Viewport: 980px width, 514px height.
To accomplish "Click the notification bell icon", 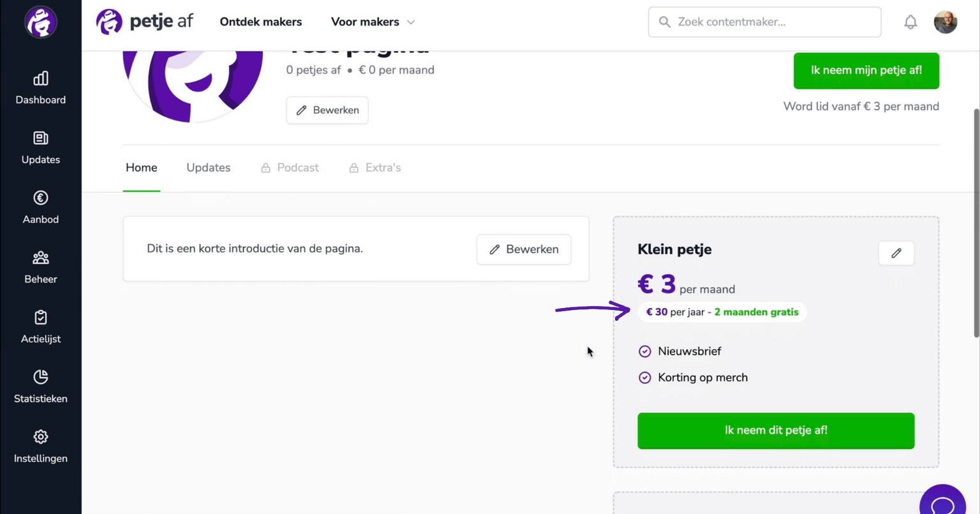I will tap(910, 22).
